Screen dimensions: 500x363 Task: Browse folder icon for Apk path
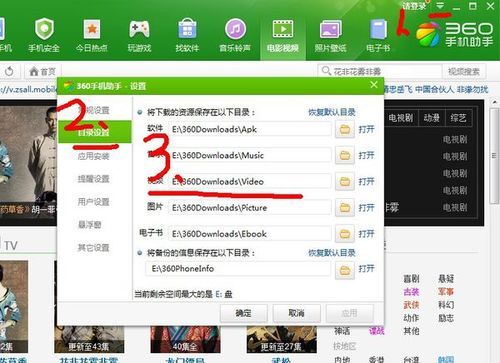click(345, 129)
